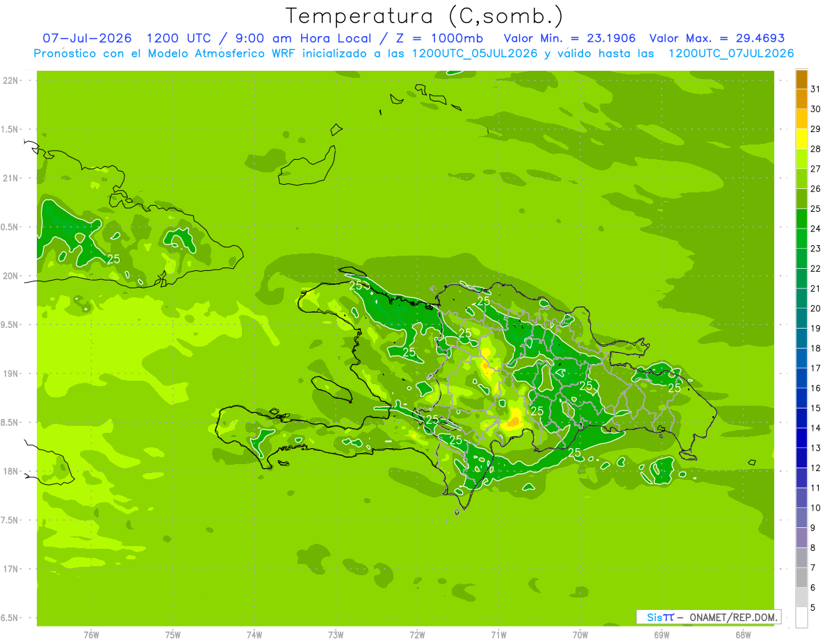Click the '73W' longitude axis label

coord(336,635)
